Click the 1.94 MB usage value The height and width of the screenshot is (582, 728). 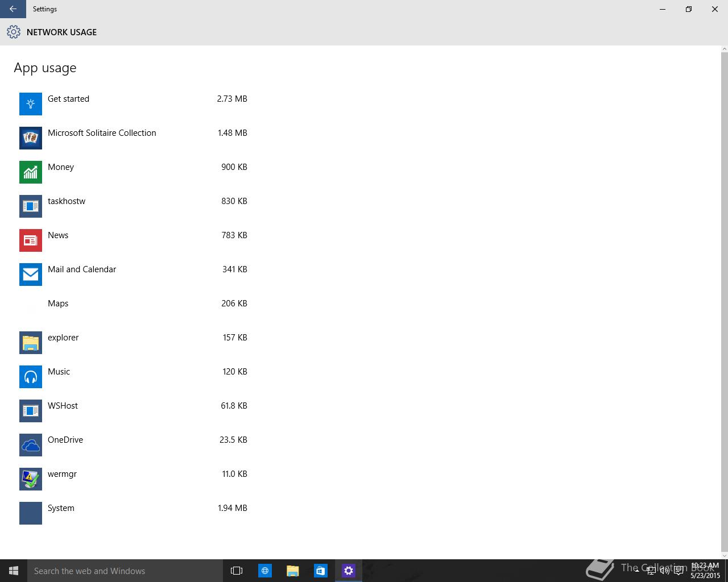click(233, 508)
